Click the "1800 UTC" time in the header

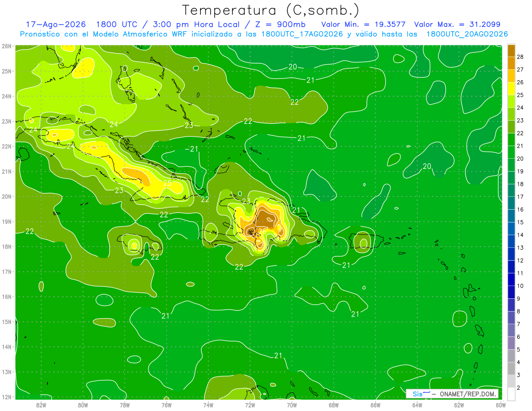click(x=117, y=24)
